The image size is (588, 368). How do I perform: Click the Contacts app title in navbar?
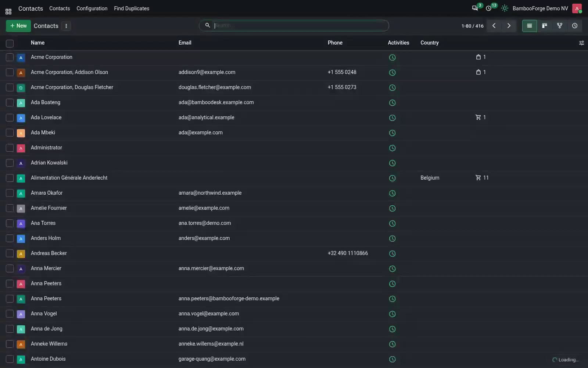pyautogui.click(x=31, y=8)
